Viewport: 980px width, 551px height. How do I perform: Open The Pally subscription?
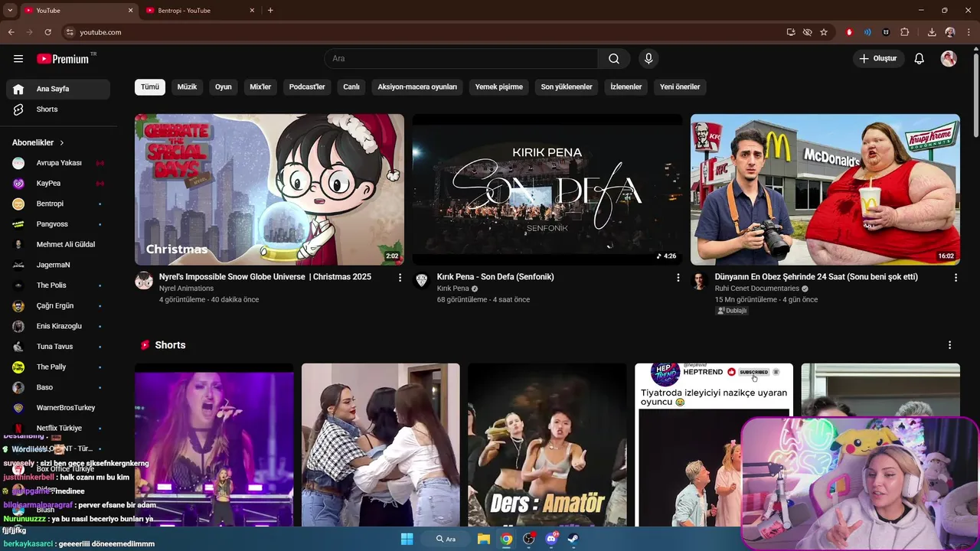coord(58,367)
